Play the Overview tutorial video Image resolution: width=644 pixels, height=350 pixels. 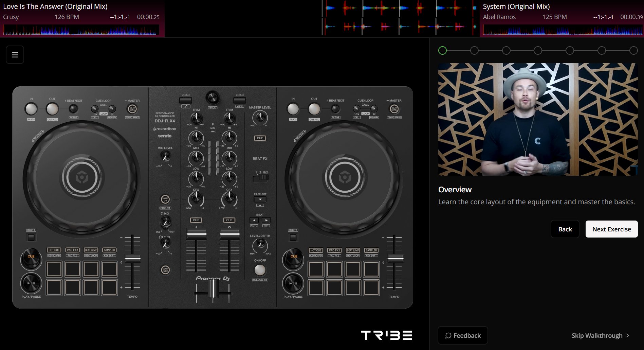(x=538, y=119)
